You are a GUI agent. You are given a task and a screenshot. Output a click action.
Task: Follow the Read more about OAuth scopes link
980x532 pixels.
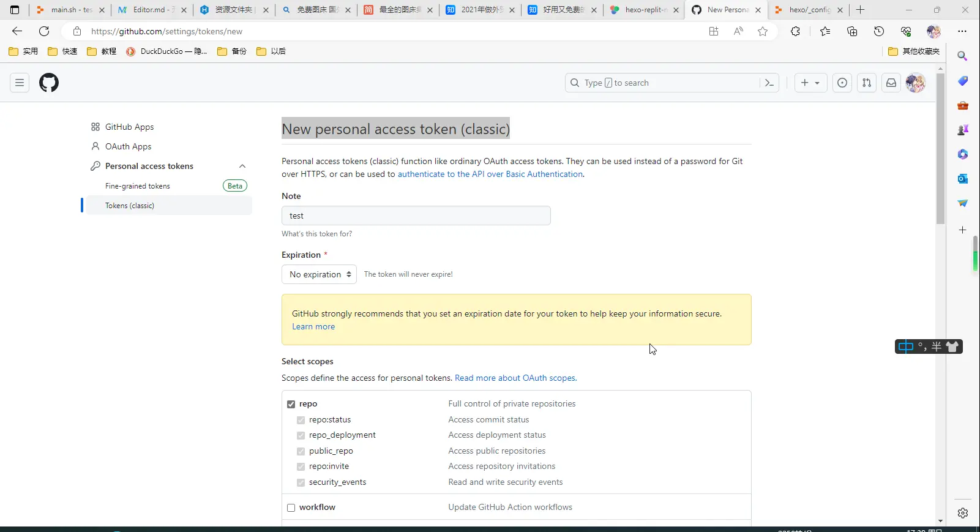coord(516,378)
